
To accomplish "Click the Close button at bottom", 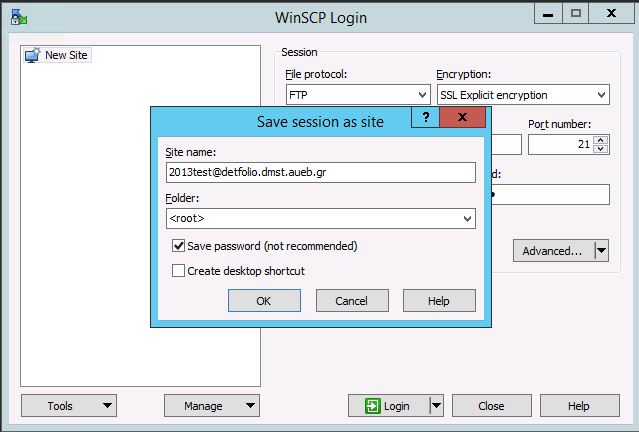I will [491, 406].
